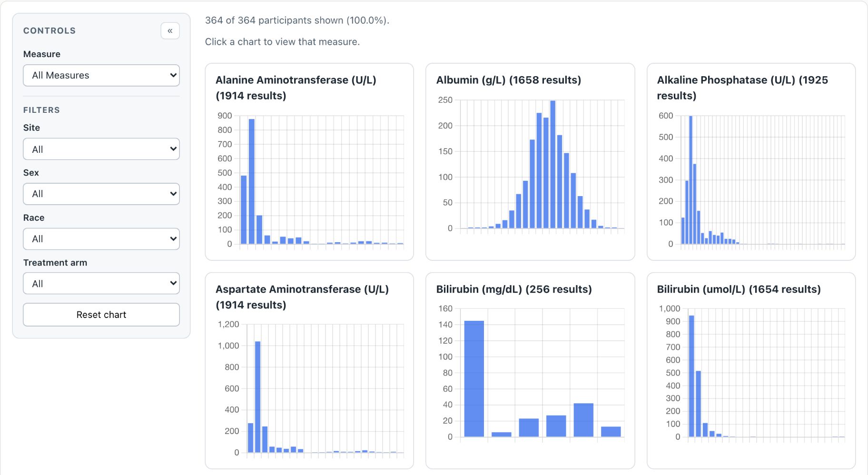Click the Measure label
The height and width of the screenshot is (475, 868).
click(42, 54)
